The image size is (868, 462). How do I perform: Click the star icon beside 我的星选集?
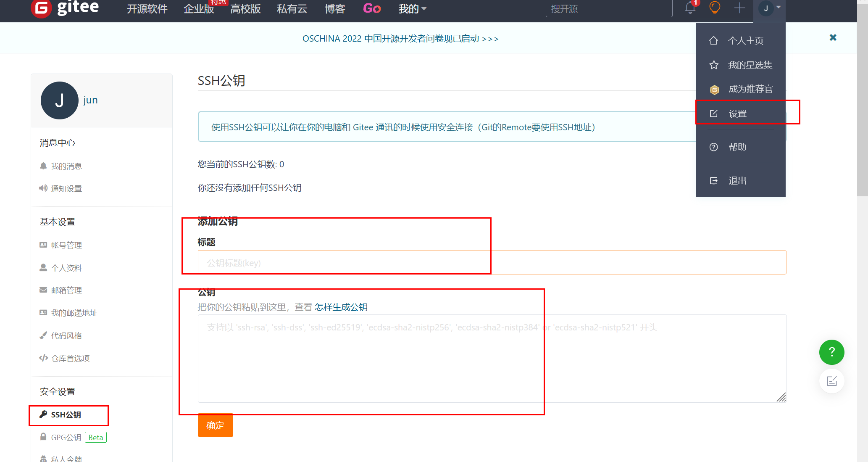tap(713, 65)
